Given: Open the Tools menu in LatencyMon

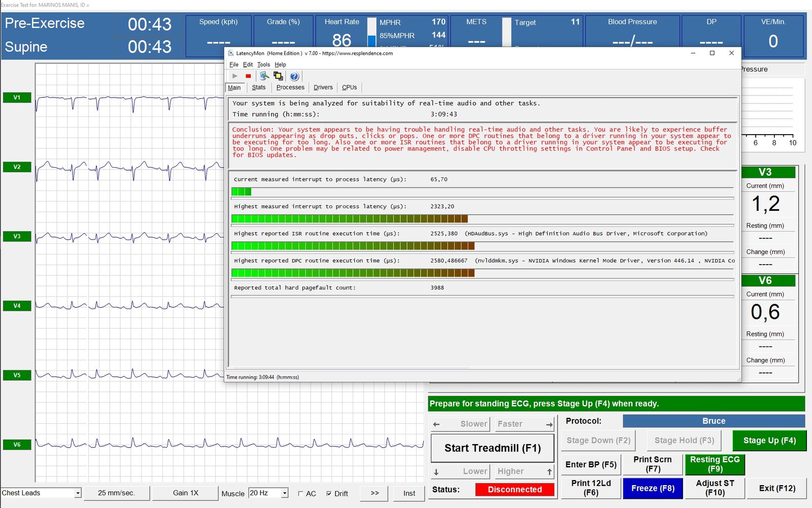Looking at the screenshot, I should coord(263,65).
